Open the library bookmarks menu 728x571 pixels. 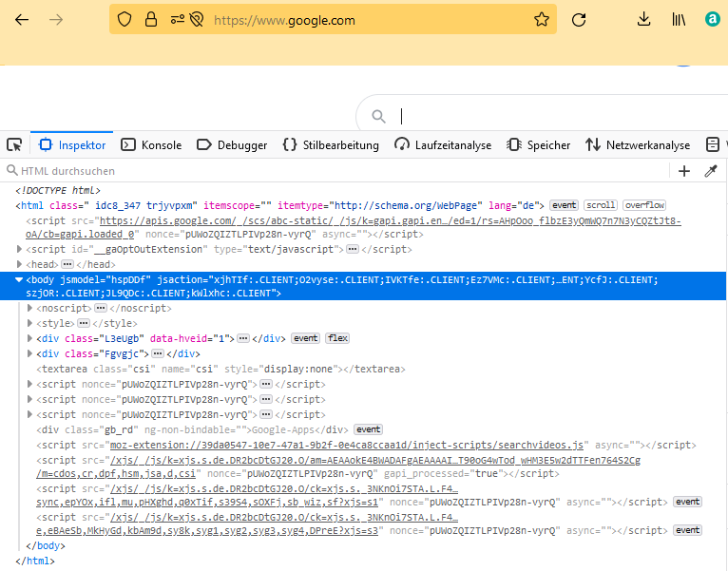[679, 20]
